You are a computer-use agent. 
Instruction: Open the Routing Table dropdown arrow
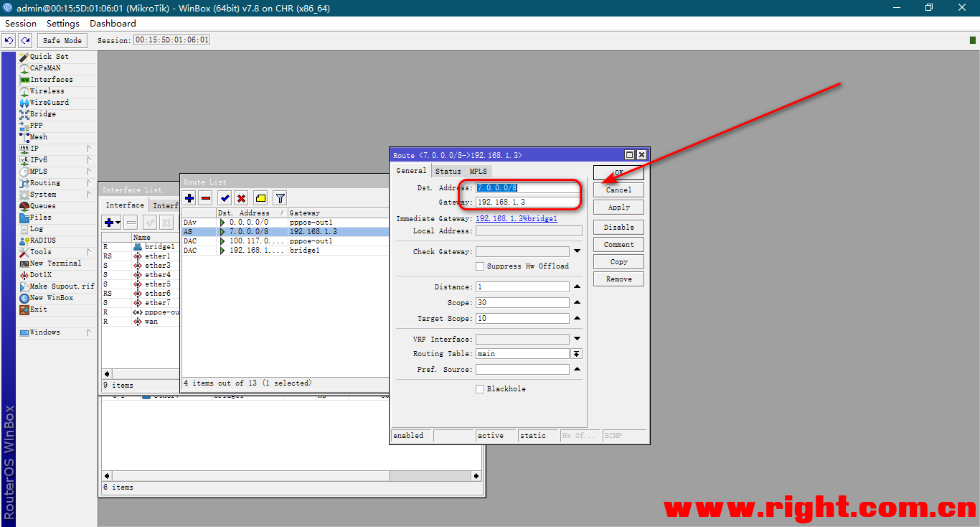(577, 354)
